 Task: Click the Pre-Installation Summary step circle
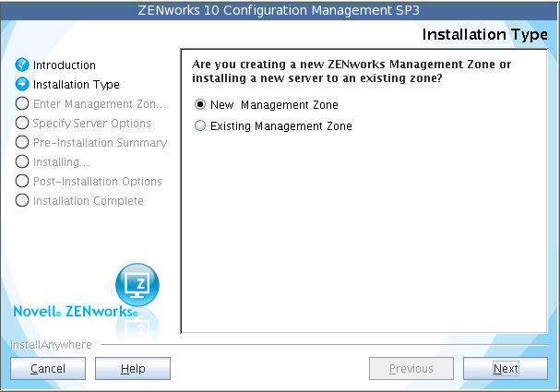22,143
